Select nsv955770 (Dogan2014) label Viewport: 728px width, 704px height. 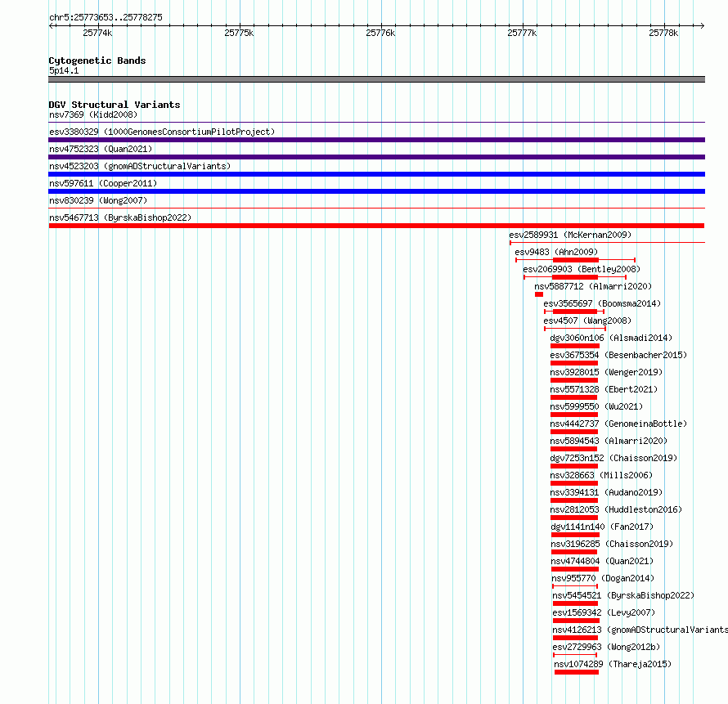(x=603, y=578)
